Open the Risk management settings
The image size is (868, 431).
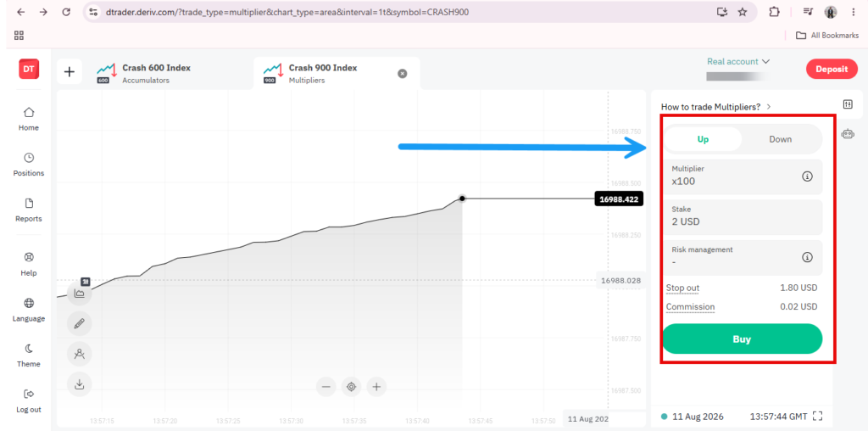743,257
